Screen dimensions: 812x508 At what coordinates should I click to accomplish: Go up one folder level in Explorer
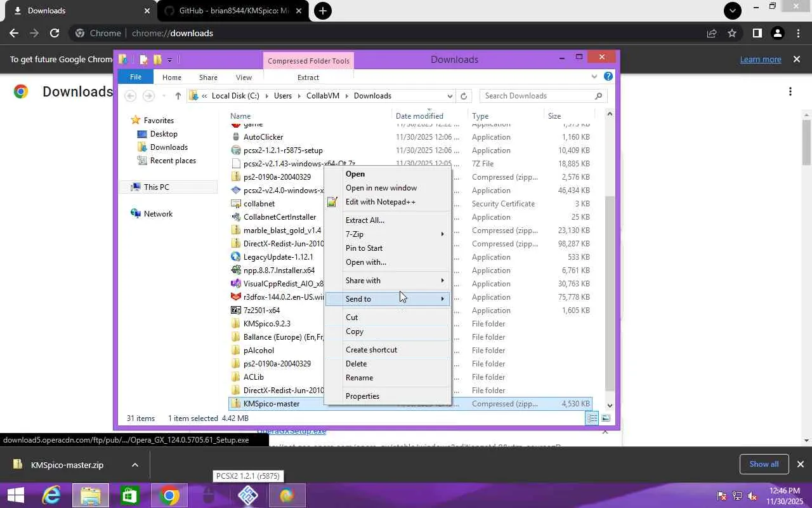click(x=178, y=96)
